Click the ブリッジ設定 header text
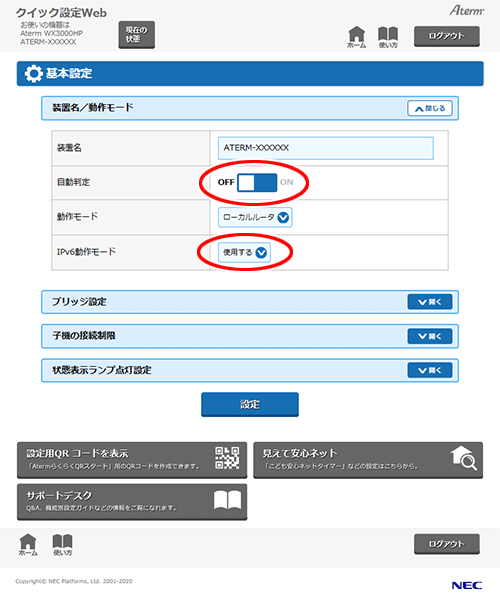Image resolution: width=500 pixels, height=604 pixels. 79,302
